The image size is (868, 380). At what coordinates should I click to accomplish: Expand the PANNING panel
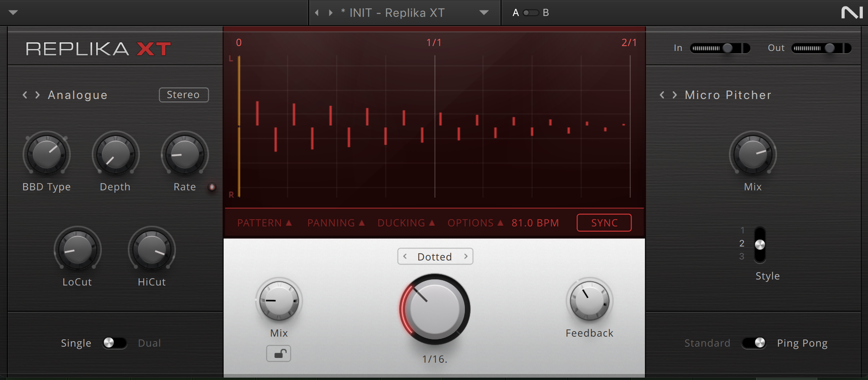point(336,223)
